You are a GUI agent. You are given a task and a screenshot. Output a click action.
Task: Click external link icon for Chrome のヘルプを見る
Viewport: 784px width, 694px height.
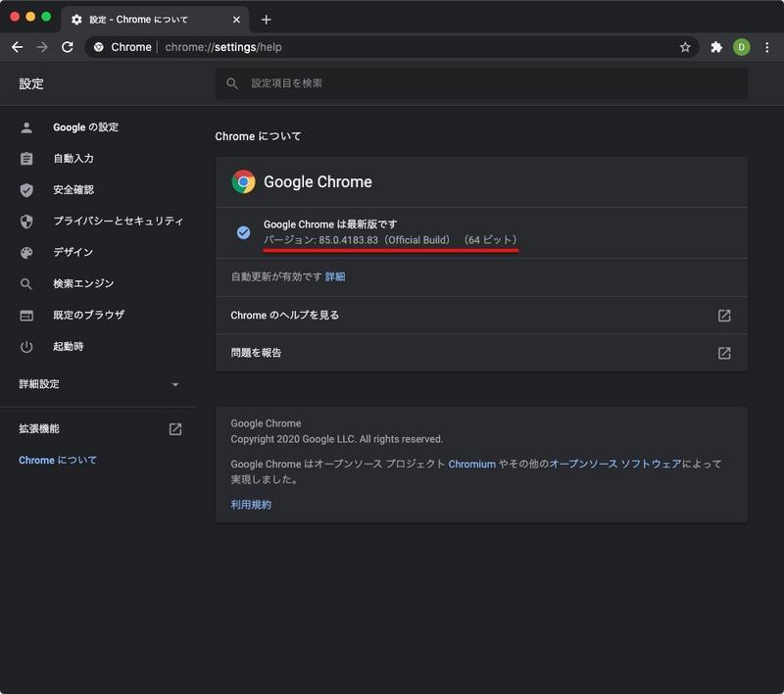tap(724, 316)
